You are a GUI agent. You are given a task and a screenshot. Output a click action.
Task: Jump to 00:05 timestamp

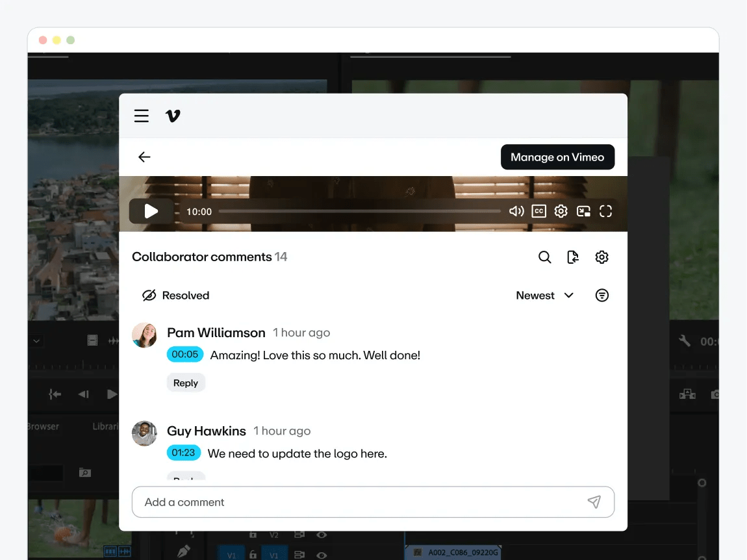tap(185, 355)
